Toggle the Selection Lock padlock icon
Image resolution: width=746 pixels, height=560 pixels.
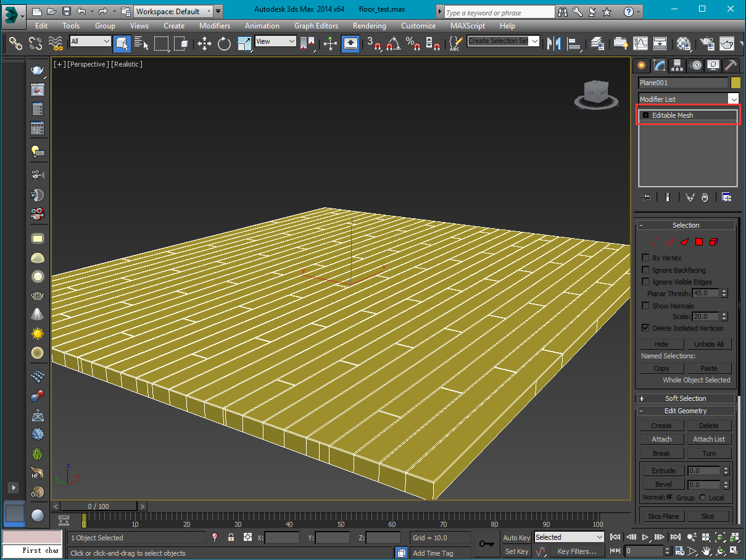point(231,537)
